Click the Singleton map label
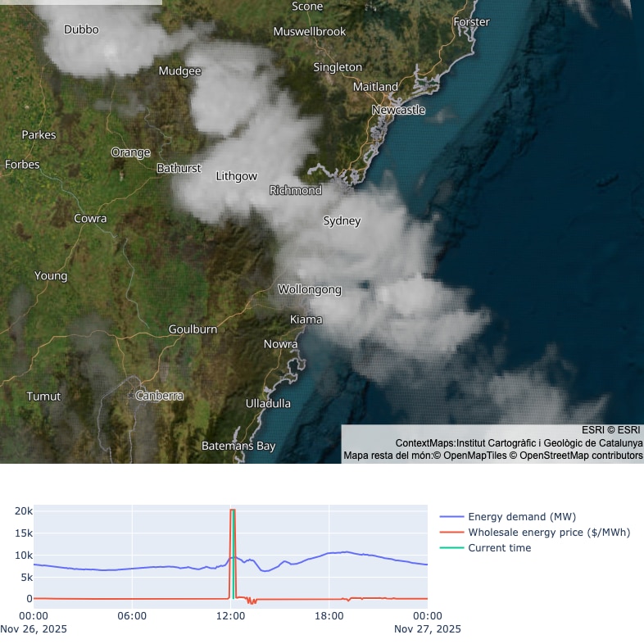This screenshot has height=644, width=644. [x=338, y=67]
